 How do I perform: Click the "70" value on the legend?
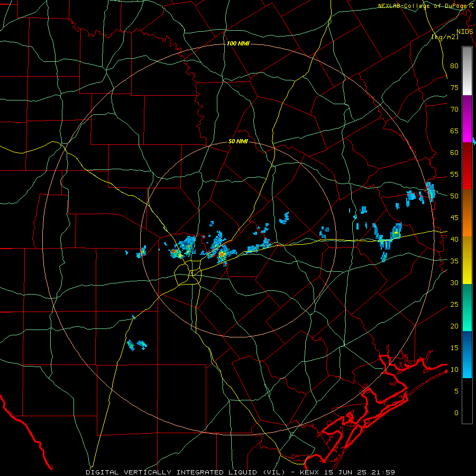(x=454, y=109)
